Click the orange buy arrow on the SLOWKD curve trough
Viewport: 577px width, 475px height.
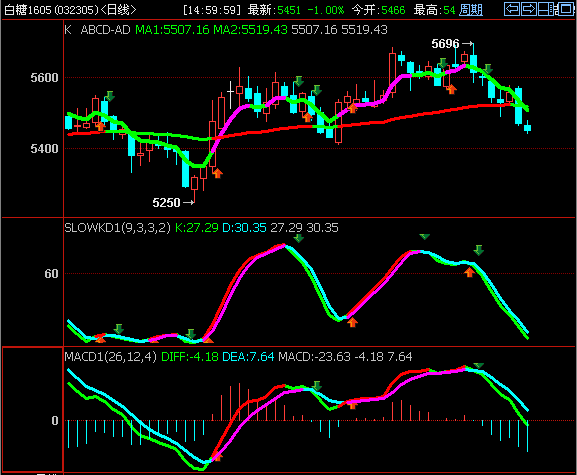[352, 322]
